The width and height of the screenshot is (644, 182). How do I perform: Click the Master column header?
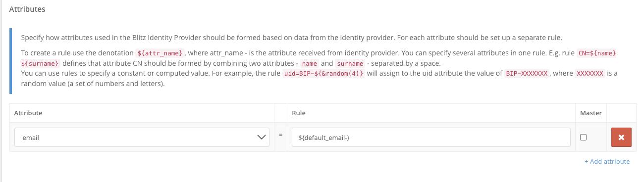point(591,113)
